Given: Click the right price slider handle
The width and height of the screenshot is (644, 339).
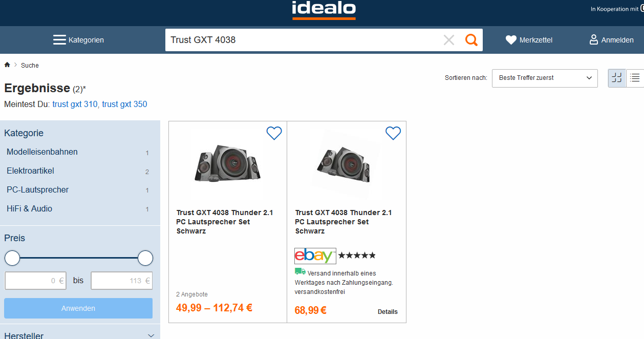Looking at the screenshot, I should coord(145,258).
